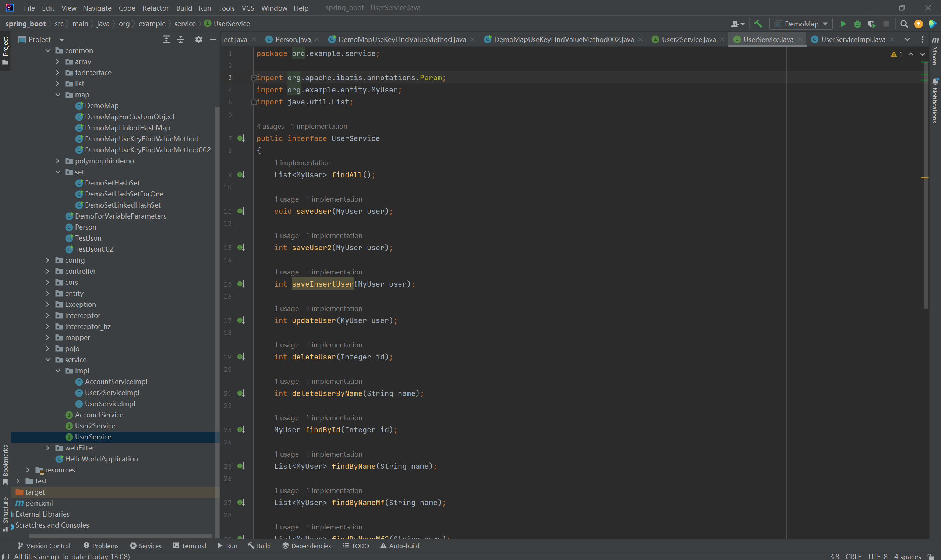Open the Terminal tool window
This screenshot has width=941, height=560.
coord(189,546)
